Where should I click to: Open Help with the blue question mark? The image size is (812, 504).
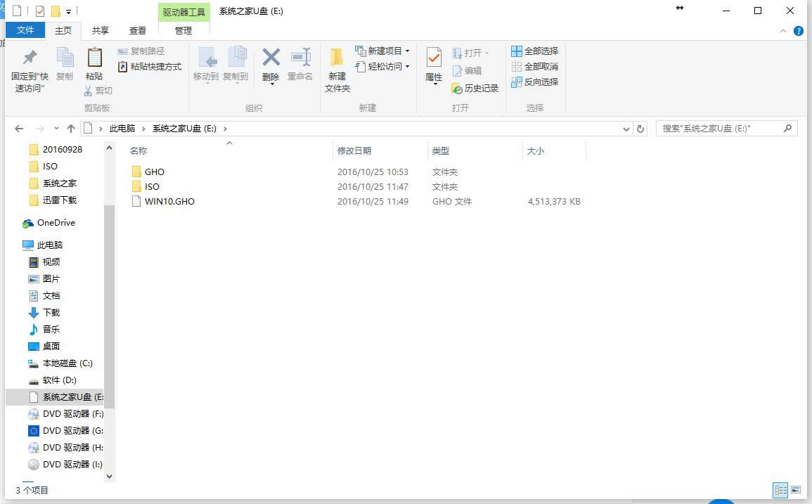799,30
